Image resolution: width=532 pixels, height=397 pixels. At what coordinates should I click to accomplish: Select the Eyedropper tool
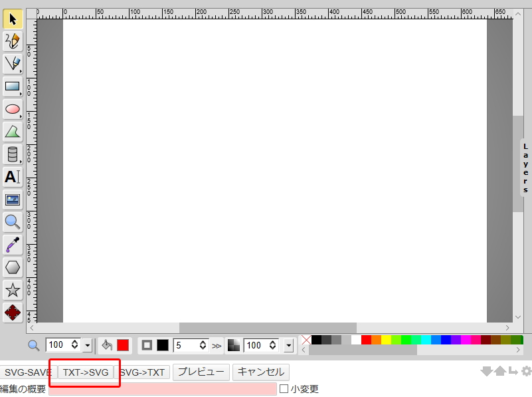click(13, 245)
